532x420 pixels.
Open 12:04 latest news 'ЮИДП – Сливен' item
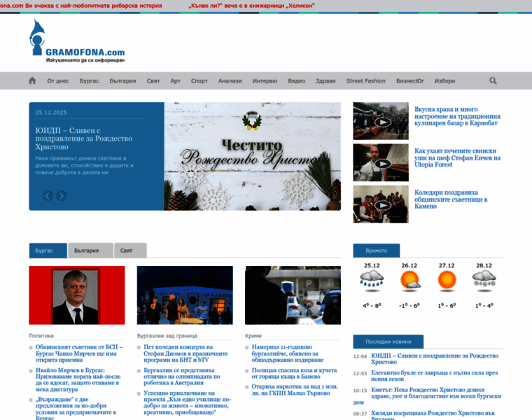pyautogui.click(x=435, y=358)
